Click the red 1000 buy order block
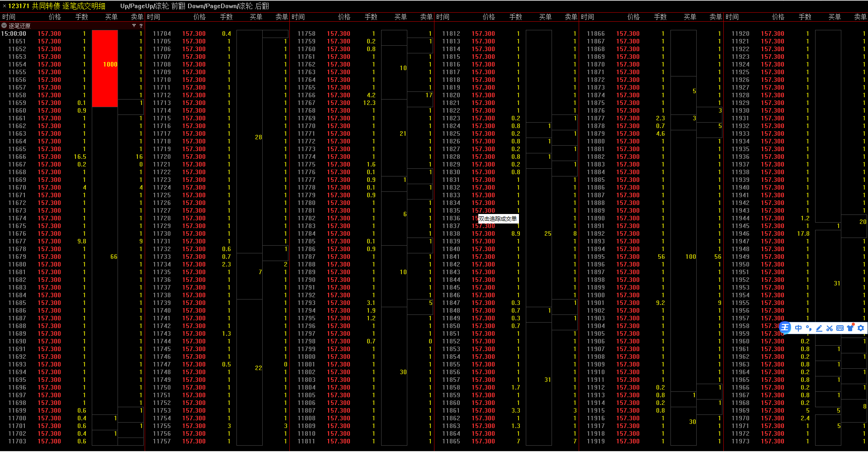The height and width of the screenshot is (452, 868). 105,68
